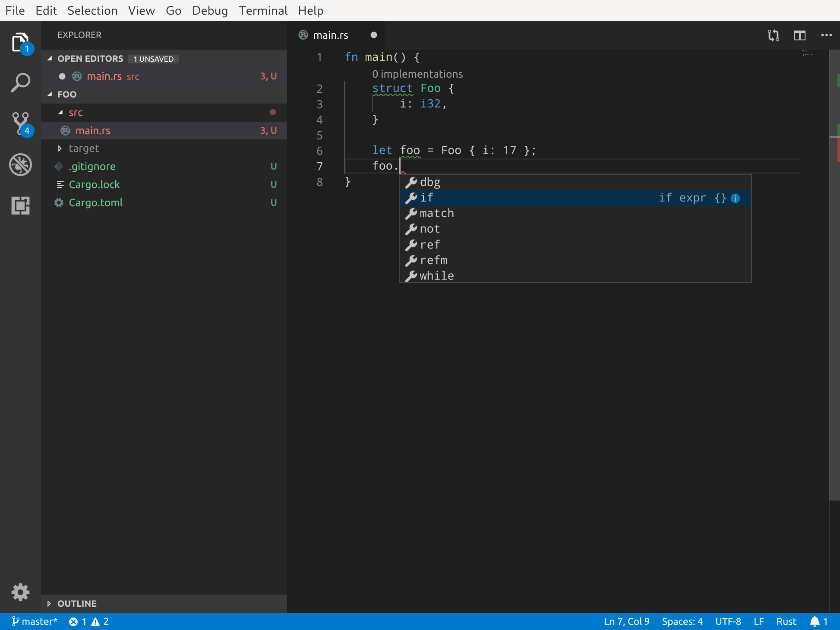The height and width of the screenshot is (630, 840).
Task: Expand the Outline section
Action: pos(49,603)
